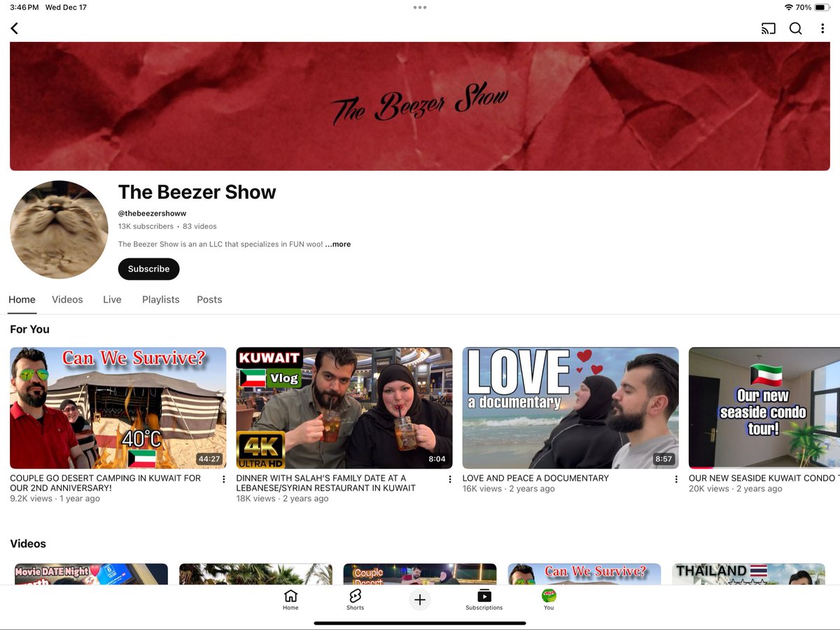Viewport: 840px width, 630px height.
Task: Tap the @thebeezershoww channel handle
Action: tap(152, 213)
